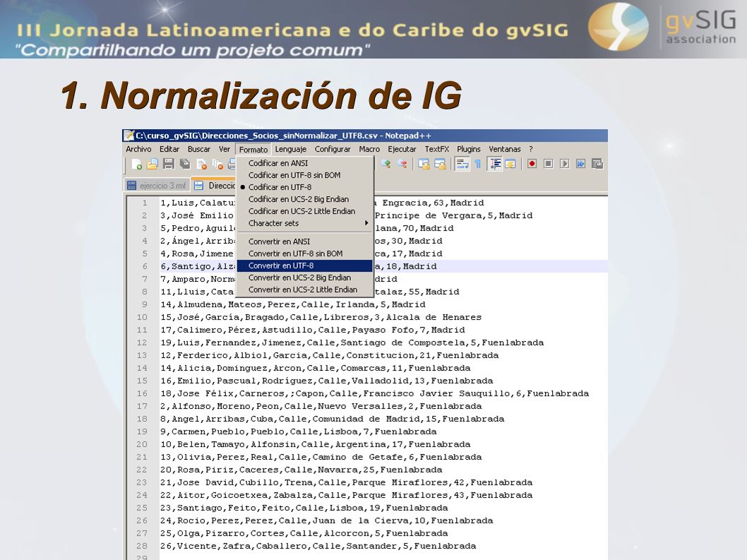Open the Ventanas menu

point(505,149)
